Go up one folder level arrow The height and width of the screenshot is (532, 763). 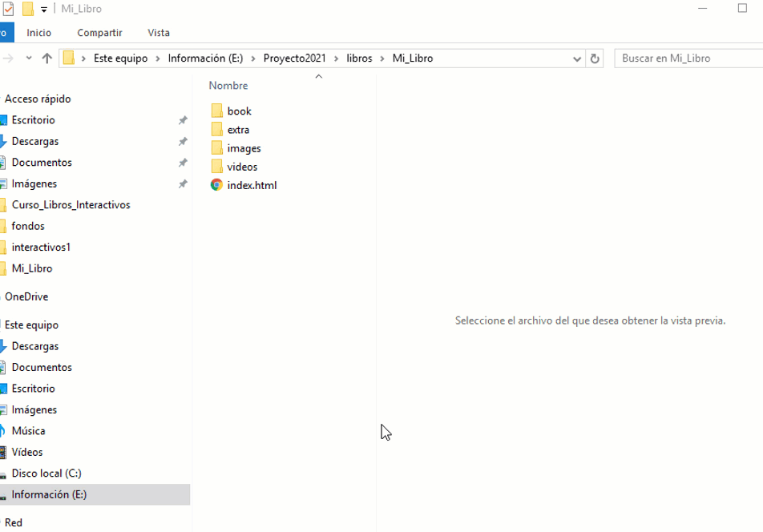47,58
